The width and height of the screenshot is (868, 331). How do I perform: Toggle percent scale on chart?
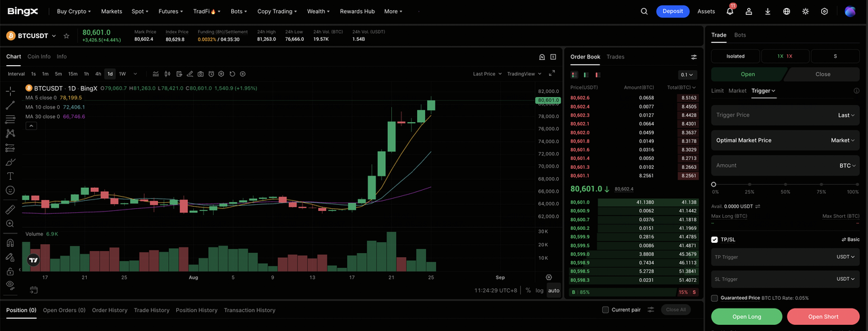528,290
